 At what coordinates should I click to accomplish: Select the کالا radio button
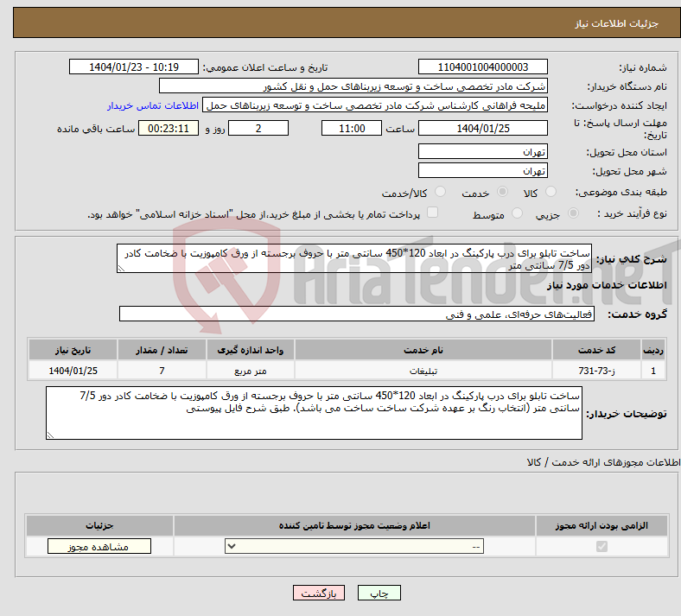coord(551,192)
